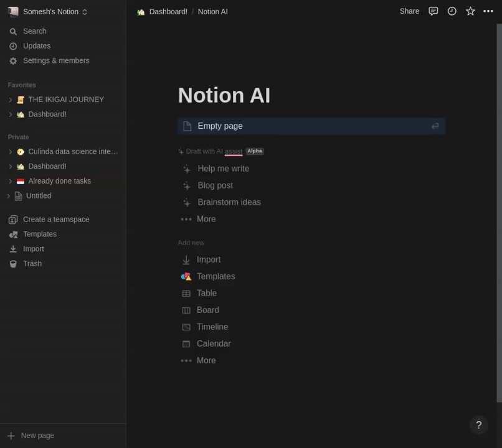Click the Private section header
502x448 pixels.
point(18,137)
